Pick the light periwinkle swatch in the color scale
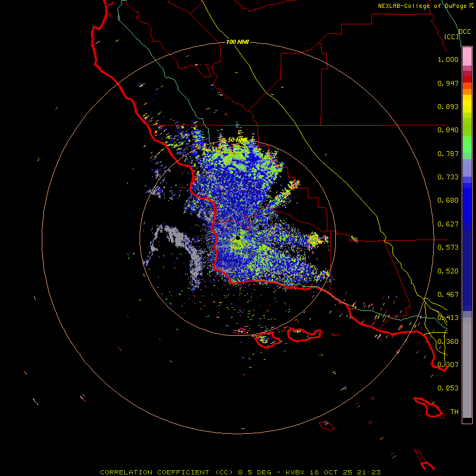 click(467, 168)
